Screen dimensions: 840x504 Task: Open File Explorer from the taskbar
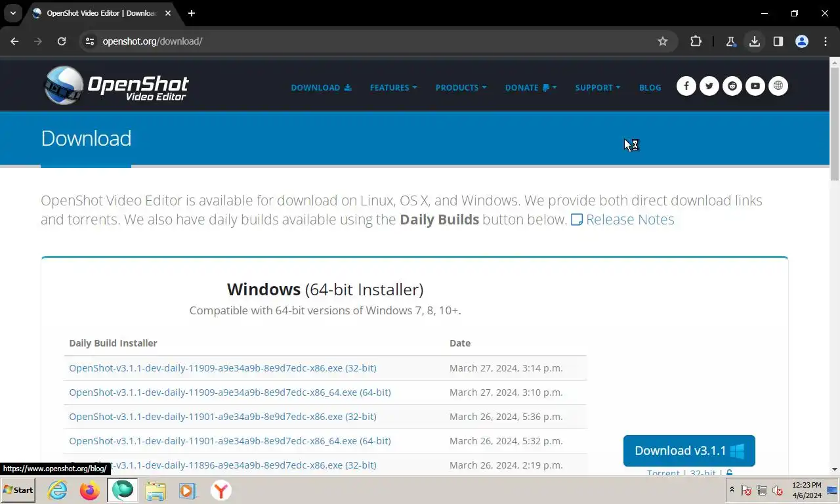pyautogui.click(x=156, y=490)
